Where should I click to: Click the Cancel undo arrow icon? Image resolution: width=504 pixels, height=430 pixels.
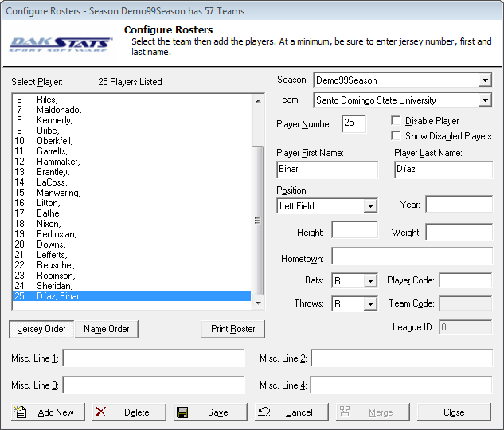pos(265,412)
